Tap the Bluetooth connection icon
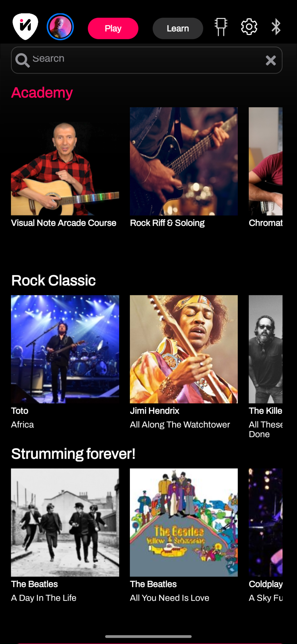Image resolution: width=297 pixels, height=644 pixels. [276, 27]
